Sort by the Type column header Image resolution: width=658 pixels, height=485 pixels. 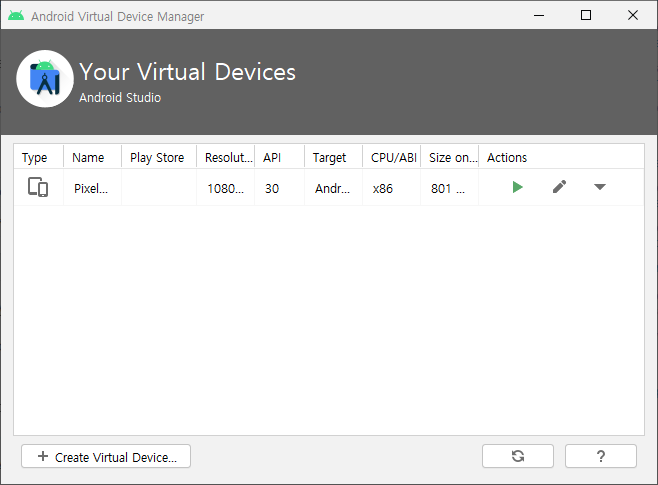[x=39, y=157]
